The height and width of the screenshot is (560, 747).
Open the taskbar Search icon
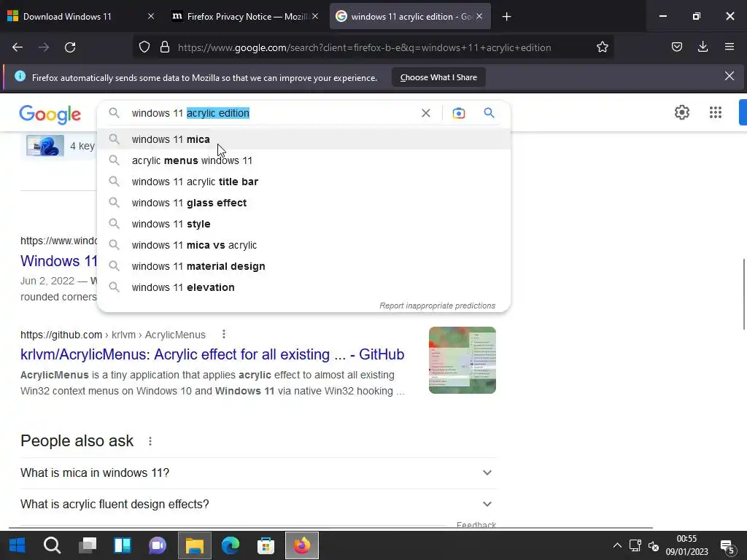[52, 545]
